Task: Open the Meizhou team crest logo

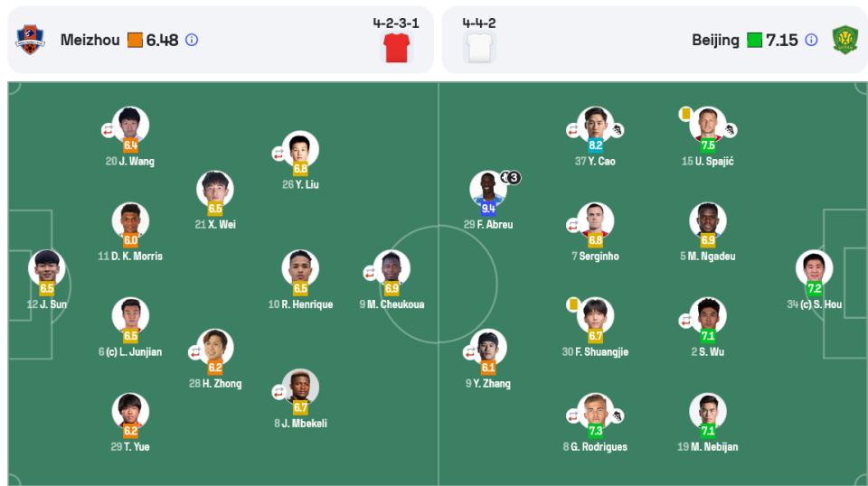Action: 30,40
